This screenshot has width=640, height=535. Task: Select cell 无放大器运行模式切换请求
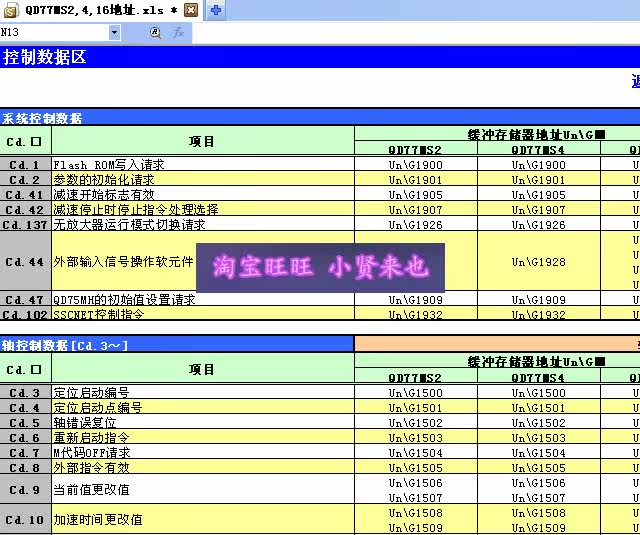[203, 224]
